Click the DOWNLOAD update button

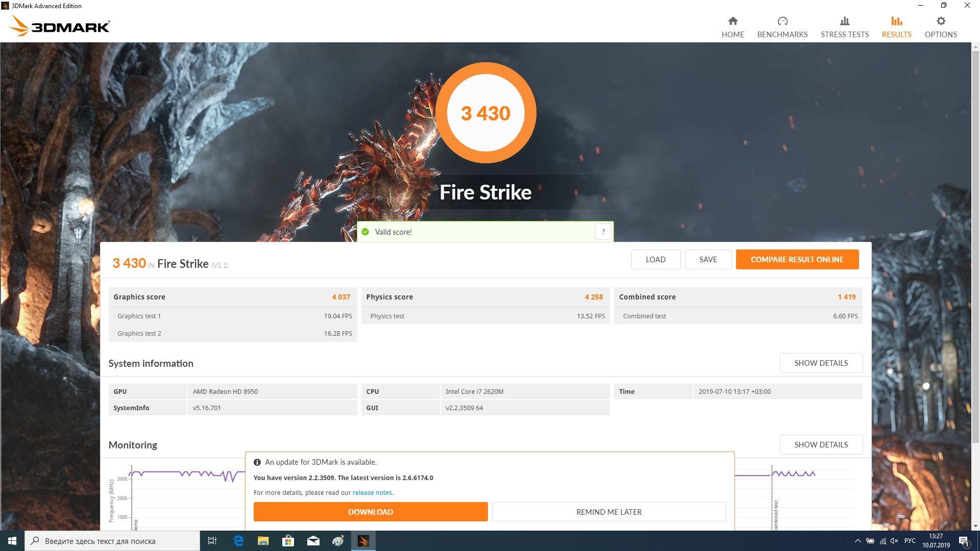371,512
